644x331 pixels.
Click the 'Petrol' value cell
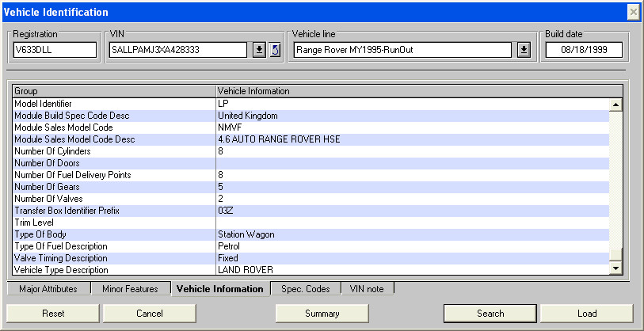click(413, 247)
